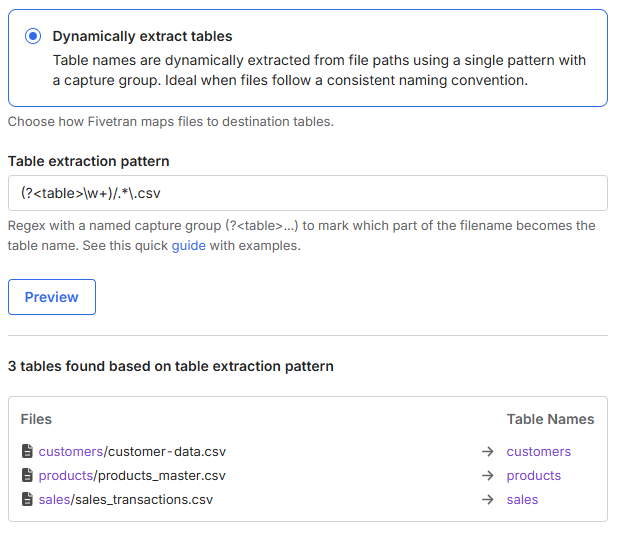Select sales under the Table Names column
Viewport: 640px width, 537px height.
522,500
